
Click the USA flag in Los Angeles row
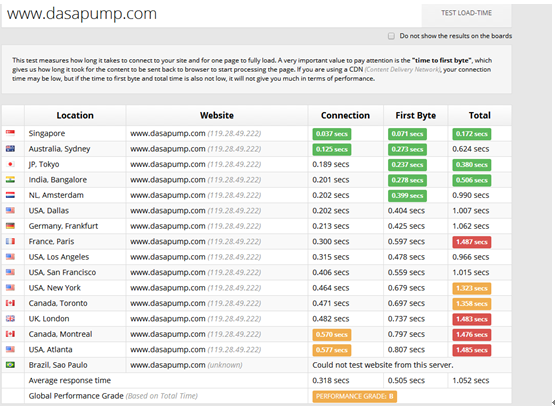coord(11,257)
